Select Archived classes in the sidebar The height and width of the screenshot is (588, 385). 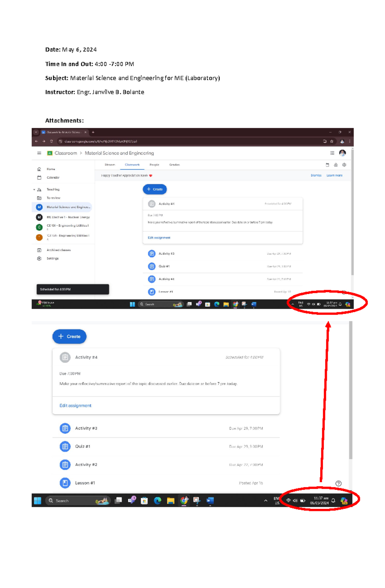pos(59,250)
